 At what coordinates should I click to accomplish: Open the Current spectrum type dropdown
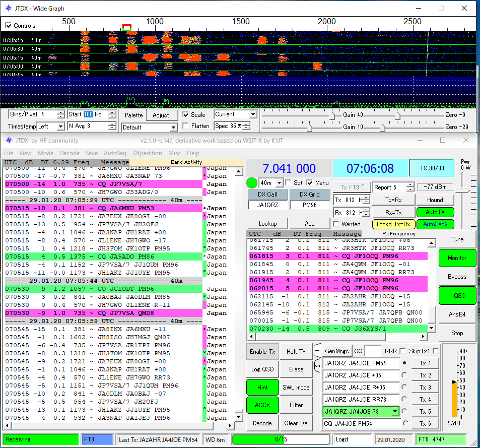pos(235,115)
